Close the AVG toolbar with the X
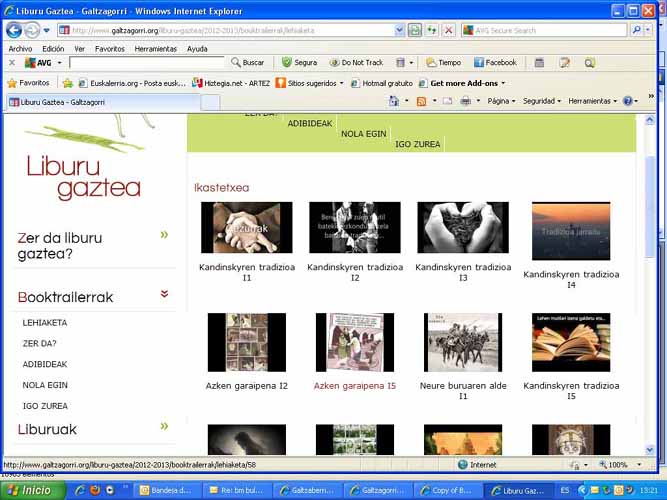Image resolution: width=667 pixels, height=500 pixels. coord(12,63)
